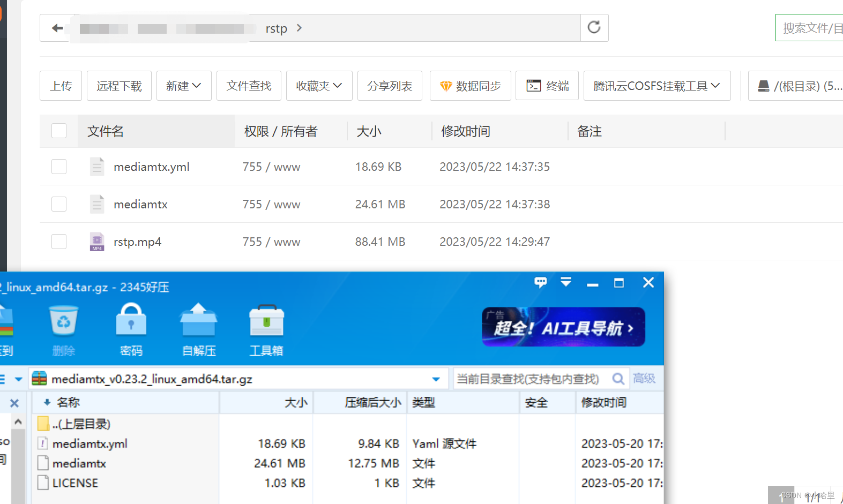Open the archive path dropdown arrow

pos(436,379)
